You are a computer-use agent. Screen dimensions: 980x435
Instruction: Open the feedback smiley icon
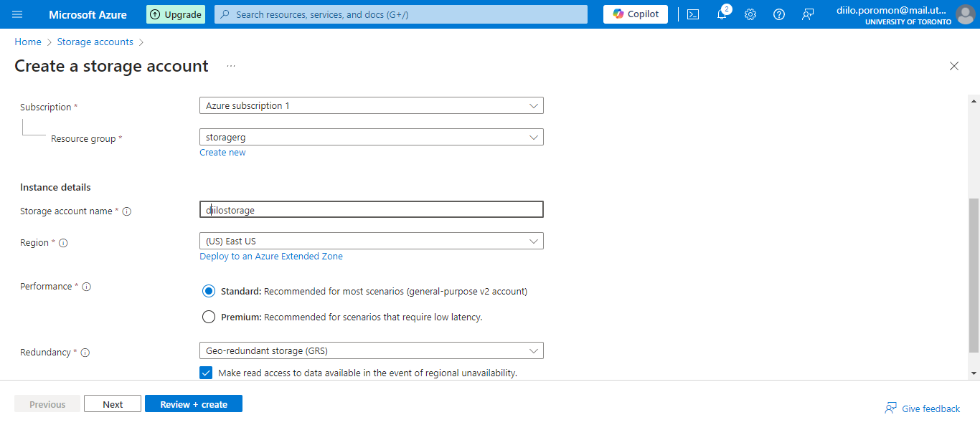[x=807, y=14]
